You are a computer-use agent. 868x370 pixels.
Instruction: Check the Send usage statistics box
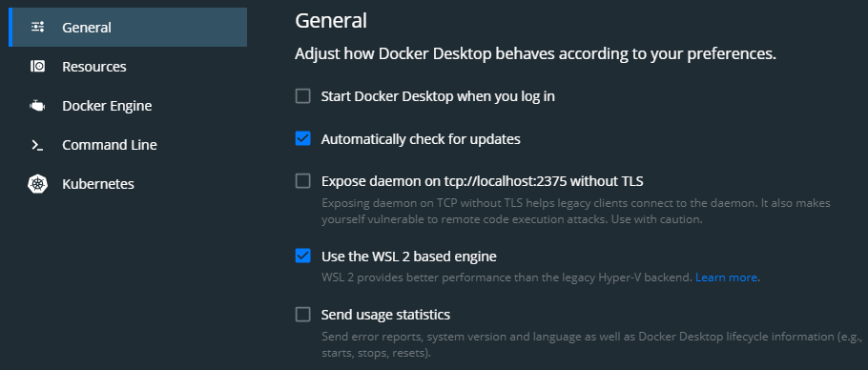302,315
